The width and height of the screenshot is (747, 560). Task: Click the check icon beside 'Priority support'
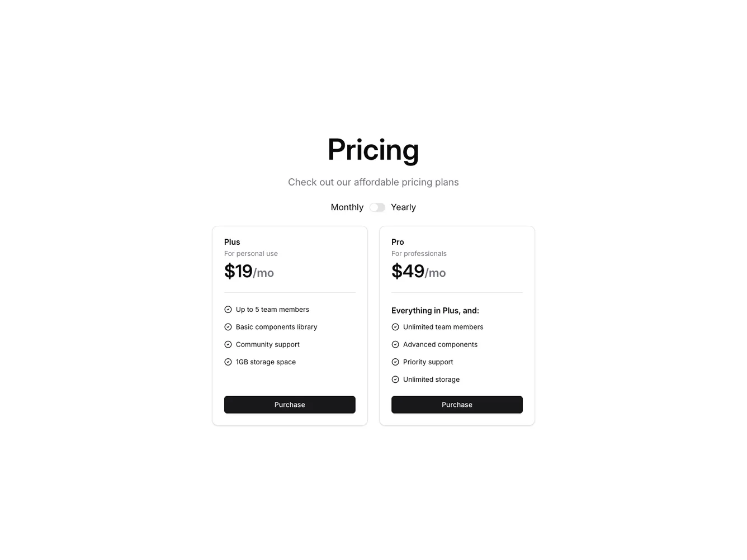[395, 362]
